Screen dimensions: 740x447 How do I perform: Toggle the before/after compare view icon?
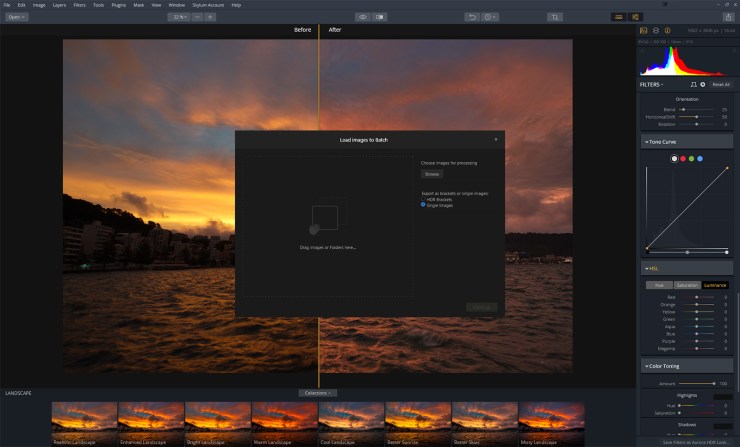tap(380, 17)
